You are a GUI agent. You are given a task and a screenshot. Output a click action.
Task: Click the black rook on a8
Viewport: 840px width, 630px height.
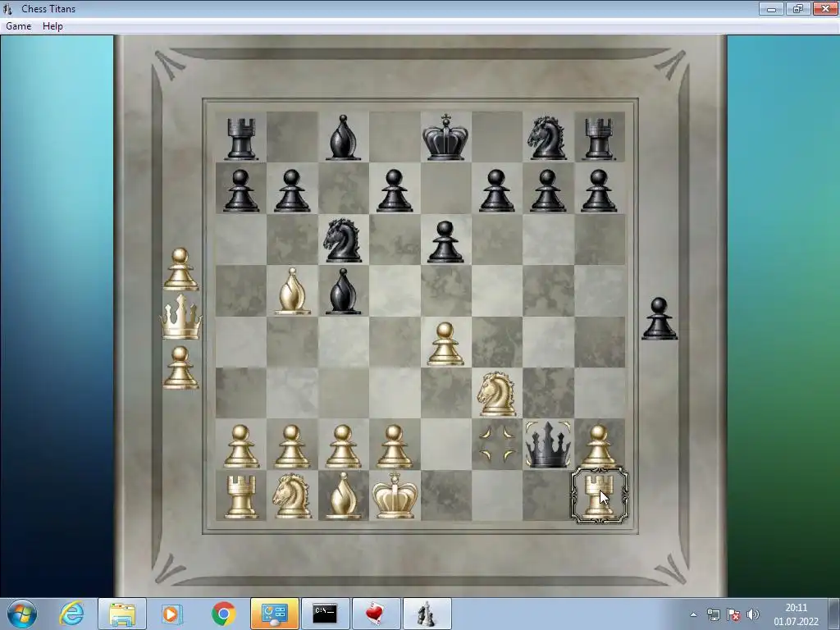tap(241, 139)
